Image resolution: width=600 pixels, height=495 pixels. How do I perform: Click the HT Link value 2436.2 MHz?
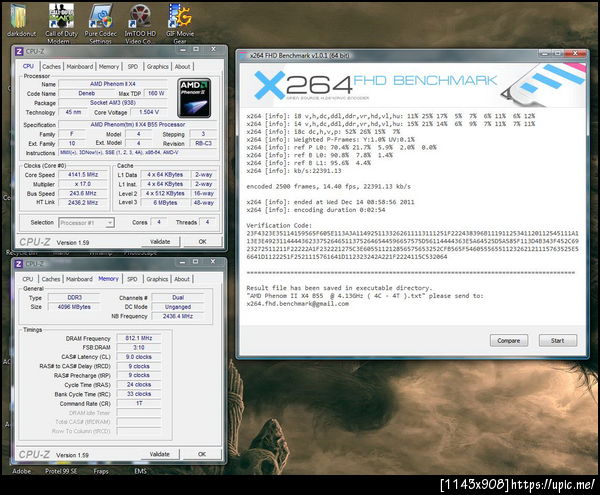point(83,203)
